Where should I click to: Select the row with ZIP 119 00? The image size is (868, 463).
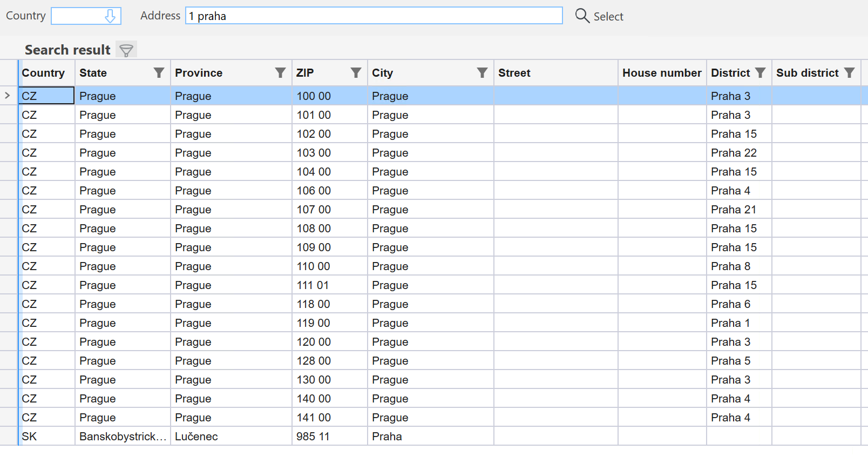click(313, 323)
